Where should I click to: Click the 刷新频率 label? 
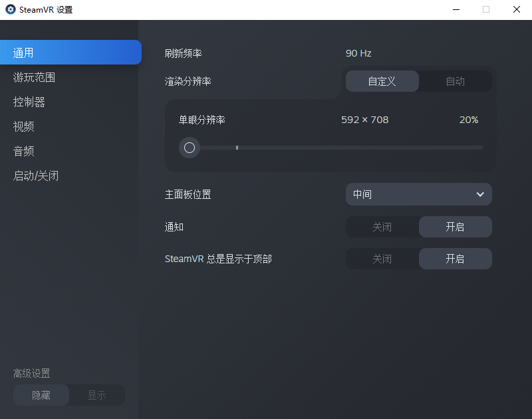pyautogui.click(x=184, y=53)
